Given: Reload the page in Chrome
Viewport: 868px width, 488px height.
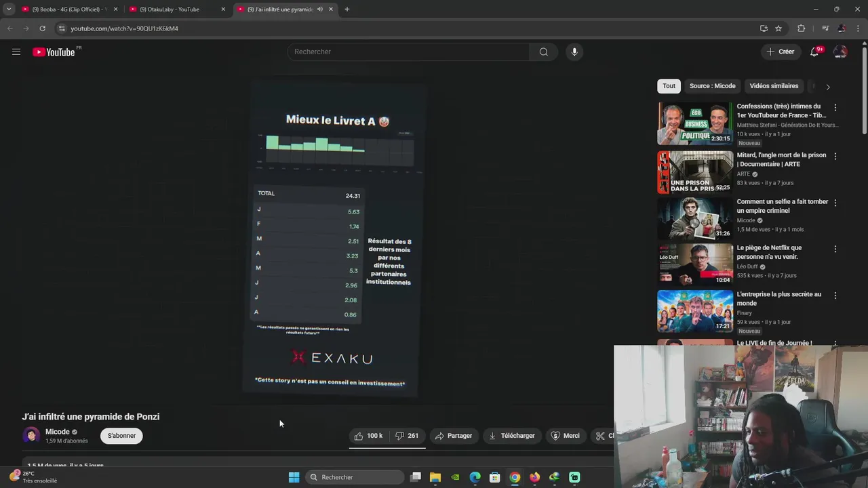Looking at the screenshot, I should 42,28.
